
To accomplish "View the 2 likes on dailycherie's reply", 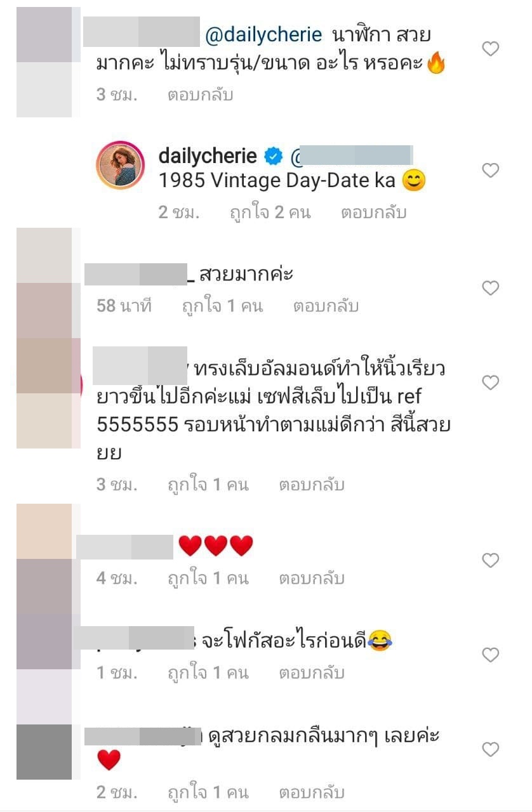I will tap(270, 213).
